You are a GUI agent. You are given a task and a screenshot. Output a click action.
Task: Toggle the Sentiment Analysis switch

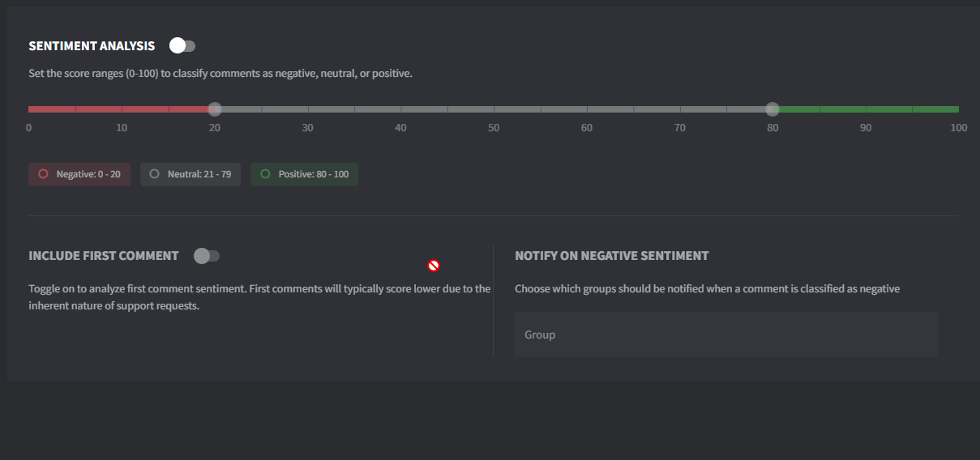[182, 46]
